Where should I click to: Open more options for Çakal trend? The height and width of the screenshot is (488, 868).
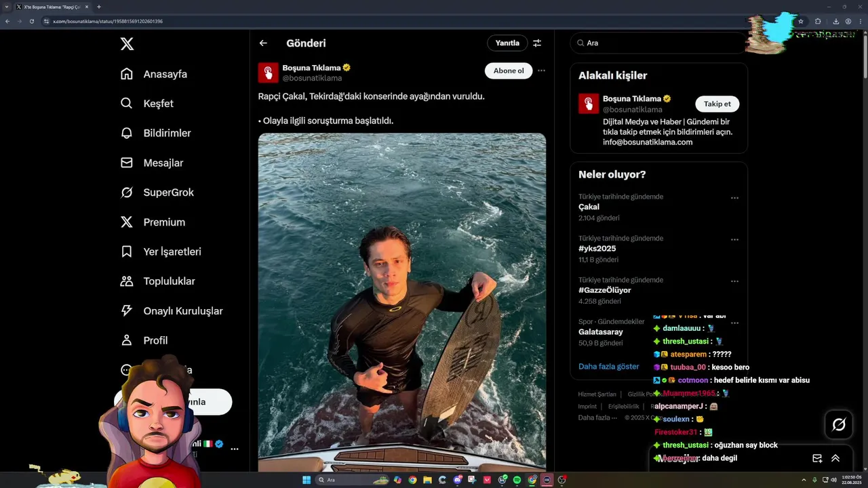pos(734,198)
